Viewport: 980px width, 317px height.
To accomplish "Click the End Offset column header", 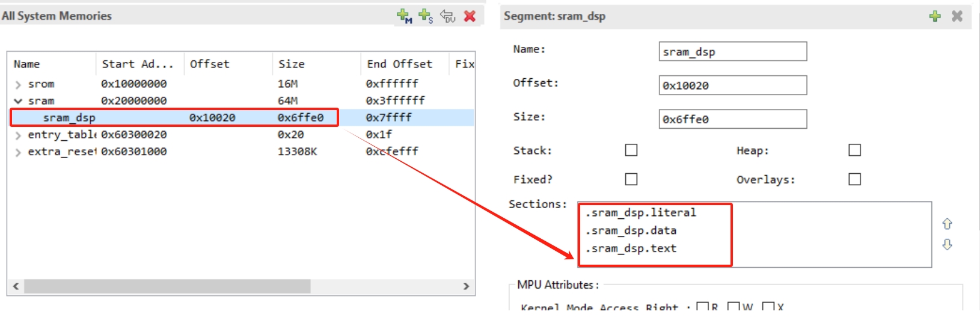I will coord(399,64).
